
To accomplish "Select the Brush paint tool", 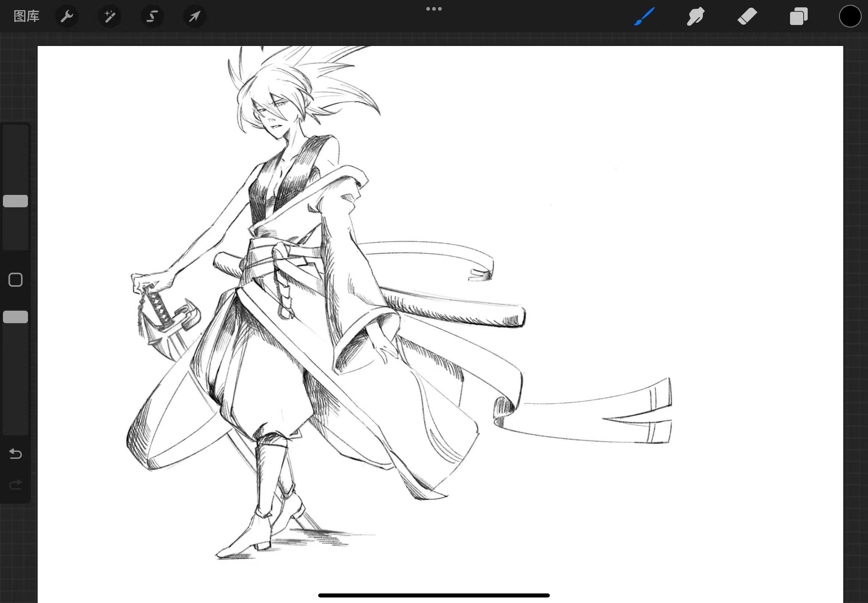I will pos(644,16).
